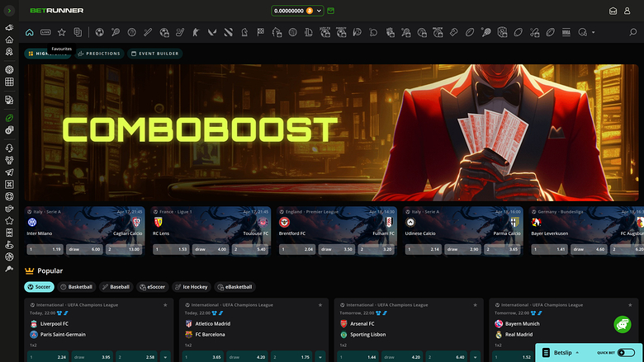Bet on Brentford FC win at 2.04
The width and height of the screenshot is (644, 362).
pyautogui.click(x=297, y=249)
